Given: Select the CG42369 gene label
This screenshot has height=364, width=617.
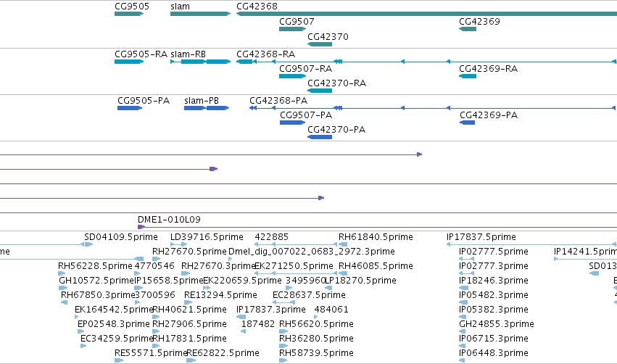Looking at the screenshot, I should click(x=479, y=22).
